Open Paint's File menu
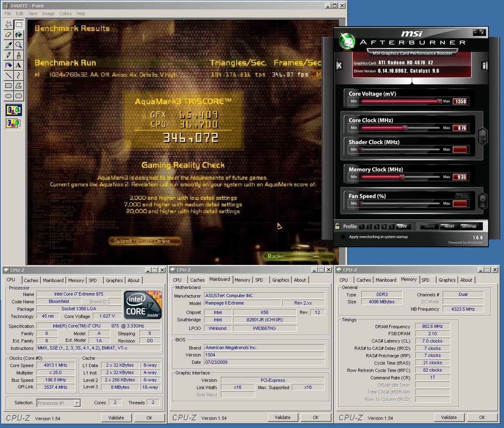Screen dimensions: 504x428 coord(8,13)
